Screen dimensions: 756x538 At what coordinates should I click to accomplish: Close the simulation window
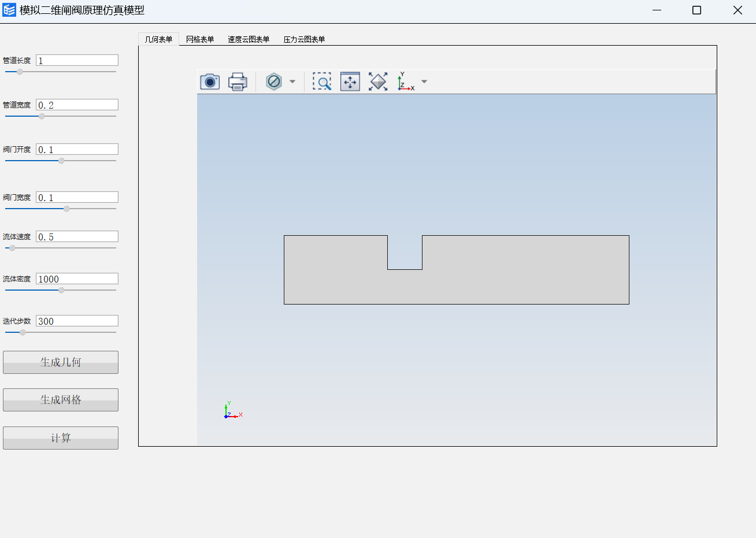(x=738, y=10)
